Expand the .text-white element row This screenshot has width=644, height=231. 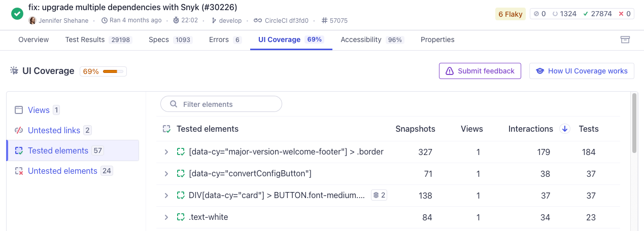point(166,217)
